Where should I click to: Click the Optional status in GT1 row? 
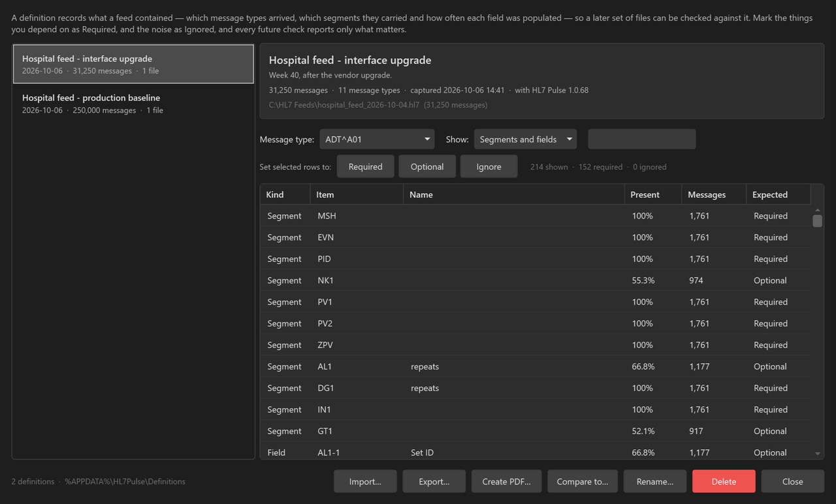tap(770, 431)
